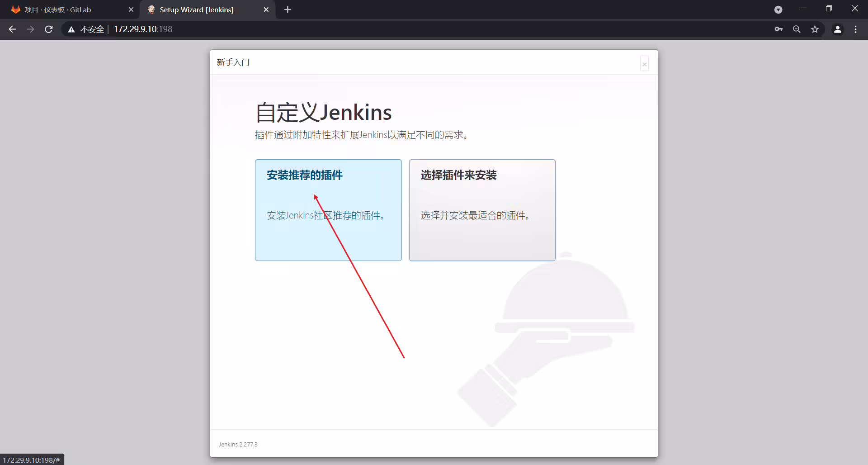
Task: Click the not-secure warning triangle icon
Action: (x=71, y=29)
